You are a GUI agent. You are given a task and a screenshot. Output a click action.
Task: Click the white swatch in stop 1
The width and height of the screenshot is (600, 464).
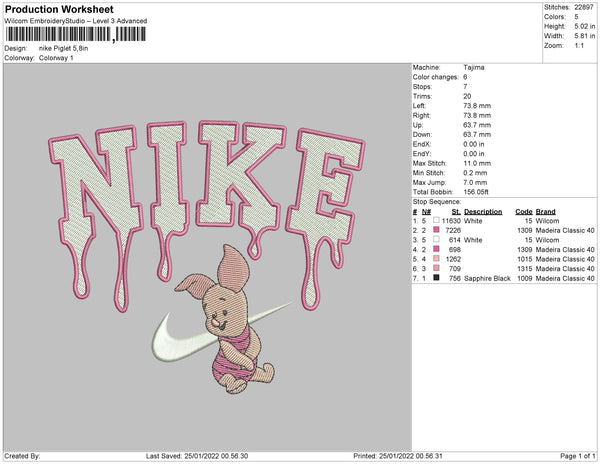[436, 220]
